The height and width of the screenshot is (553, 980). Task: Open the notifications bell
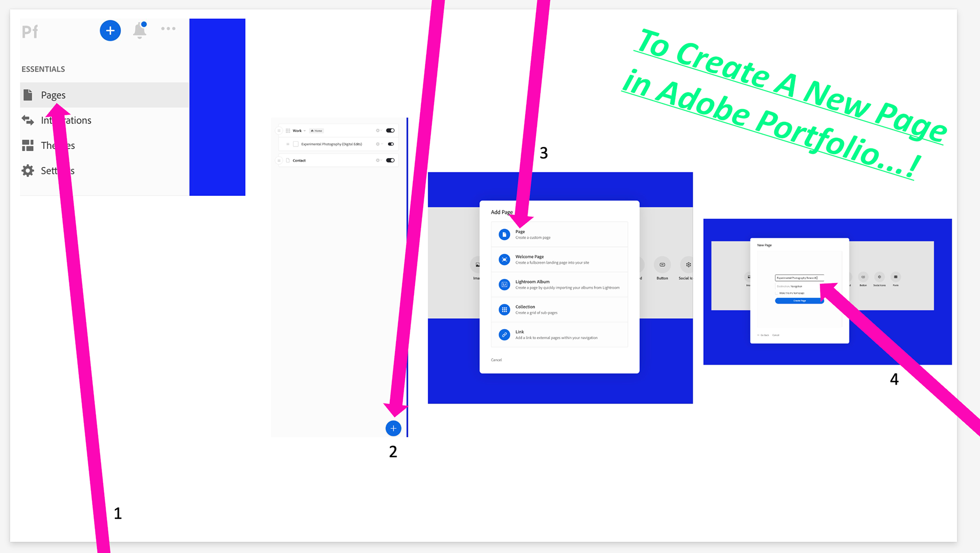pyautogui.click(x=140, y=30)
